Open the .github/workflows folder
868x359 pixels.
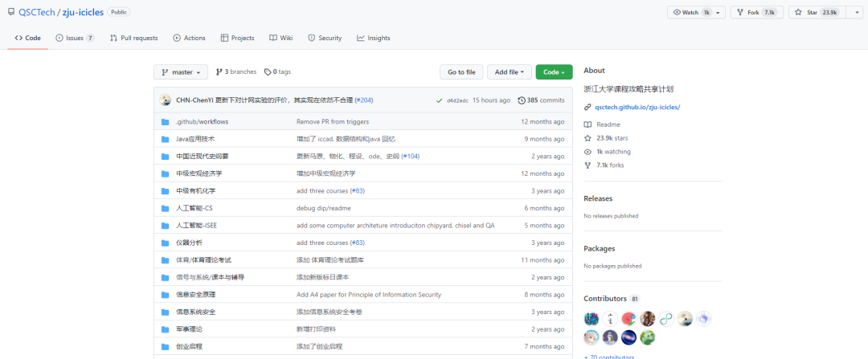[202, 122]
